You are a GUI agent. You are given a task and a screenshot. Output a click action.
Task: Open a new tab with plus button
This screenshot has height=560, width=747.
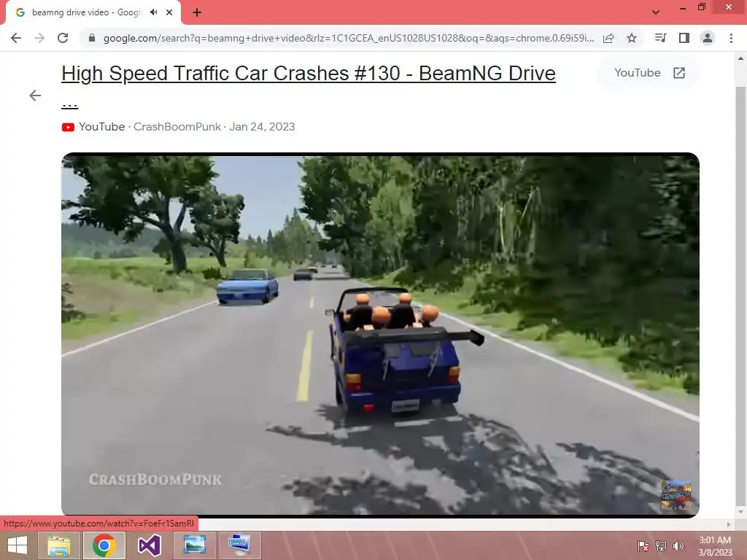197,12
